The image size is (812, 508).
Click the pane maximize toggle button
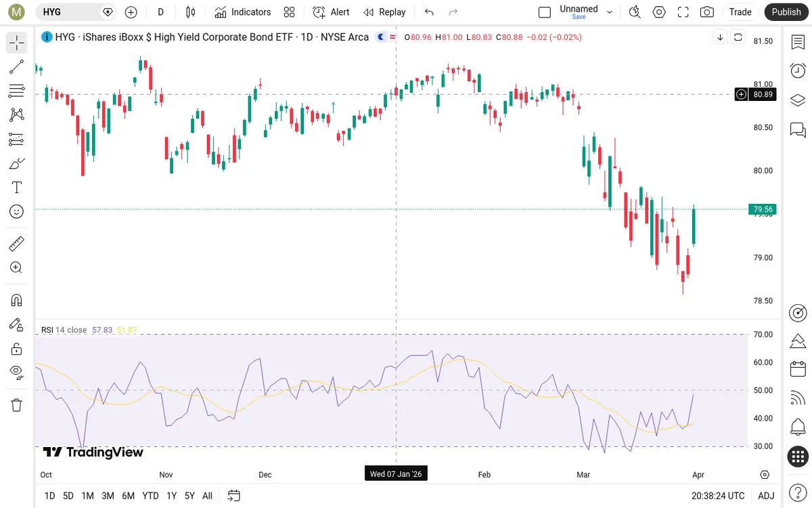coord(738,37)
